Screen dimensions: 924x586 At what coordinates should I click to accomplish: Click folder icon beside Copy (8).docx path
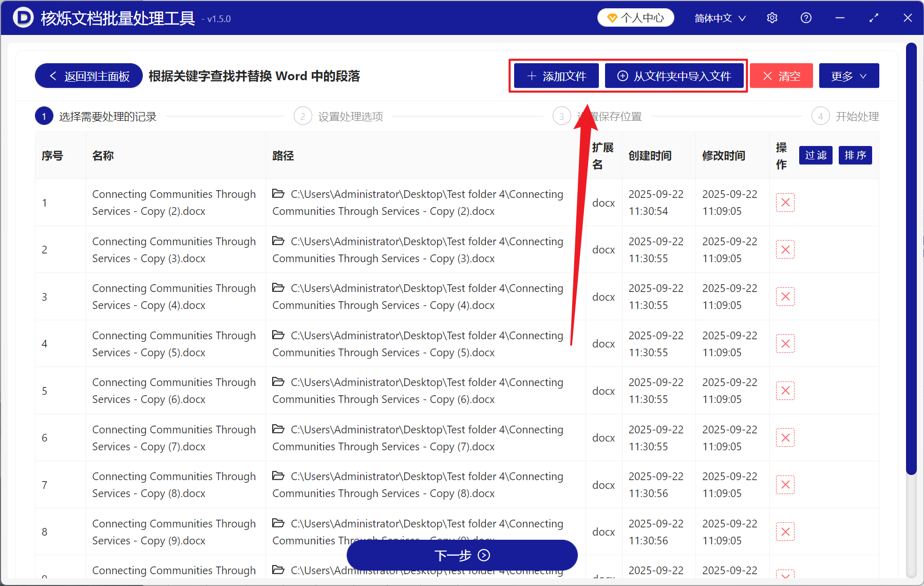(x=278, y=476)
